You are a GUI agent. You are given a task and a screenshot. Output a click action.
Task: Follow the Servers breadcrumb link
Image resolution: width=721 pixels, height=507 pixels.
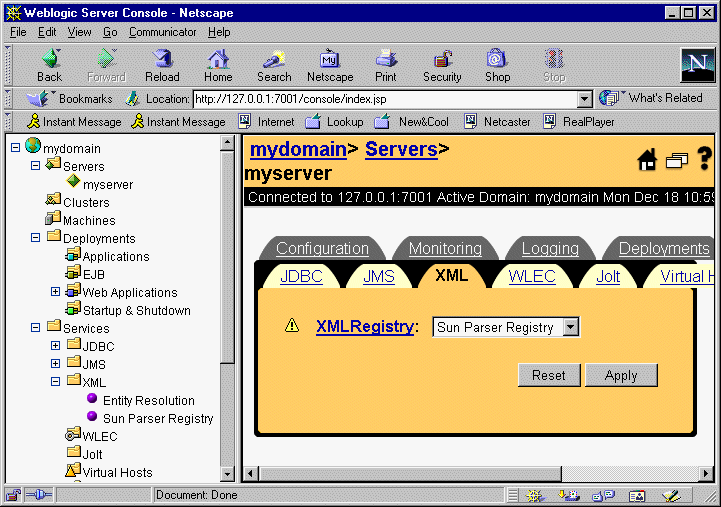tap(401, 149)
